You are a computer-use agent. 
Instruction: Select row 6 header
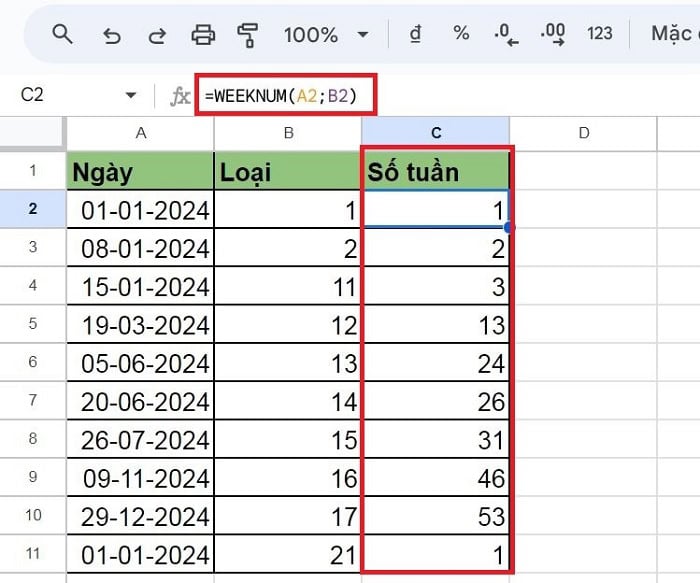[x=32, y=362]
